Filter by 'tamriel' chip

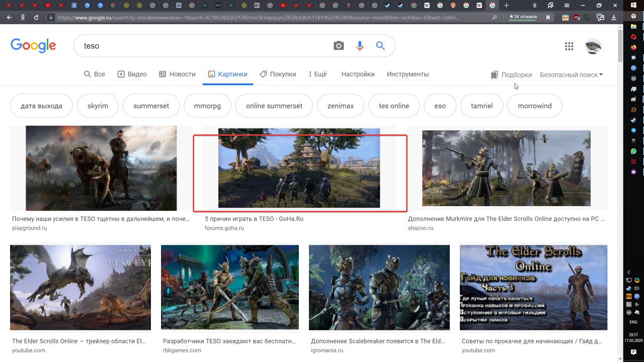click(481, 106)
